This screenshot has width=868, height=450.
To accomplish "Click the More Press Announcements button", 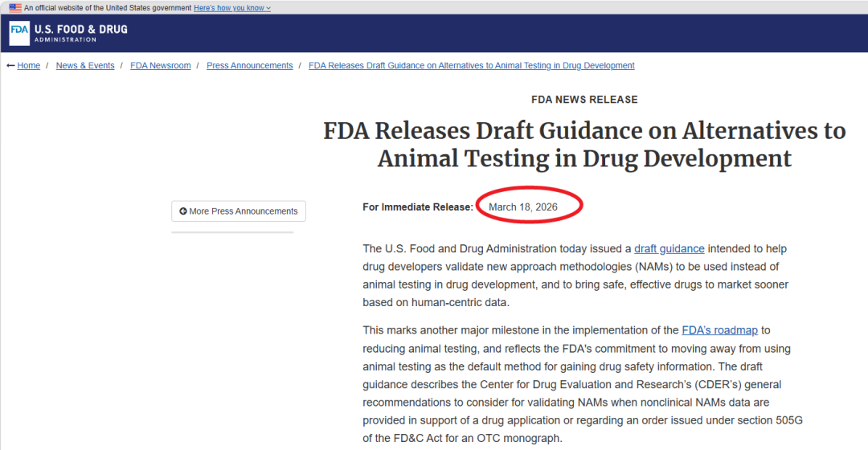I will pos(239,211).
